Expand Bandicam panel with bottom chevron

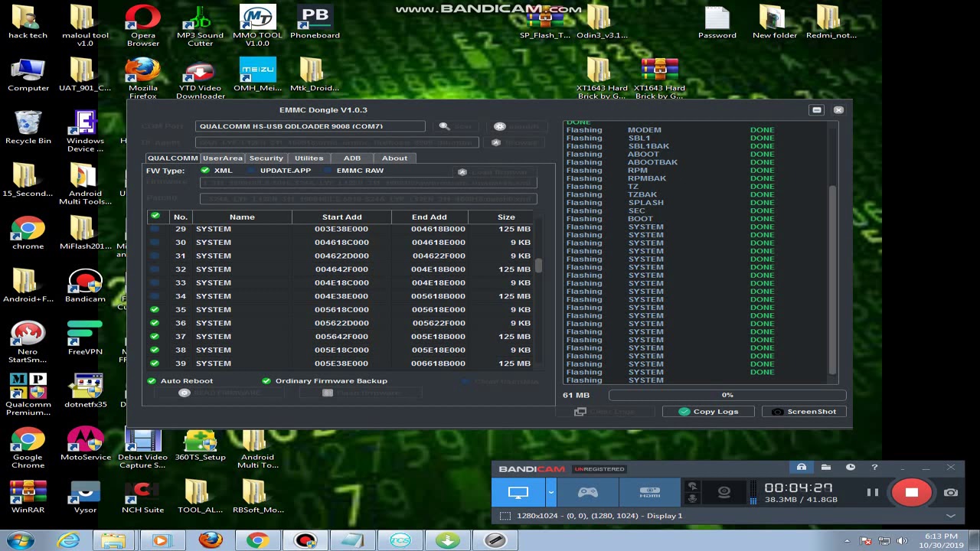tap(950, 516)
